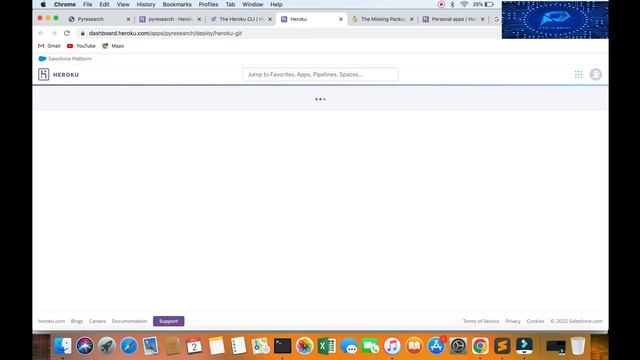This screenshot has height=360, width=640.
Task: Open the Maps bookmark
Action: [x=113, y=46]
